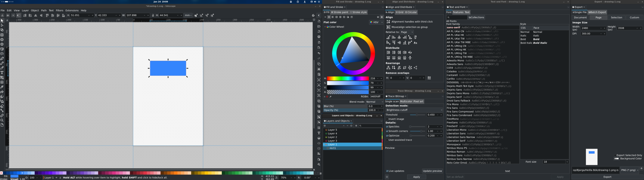Click the Update preview button
The image size is (644, 180).
pyautogui.click(x=432, y=171)
